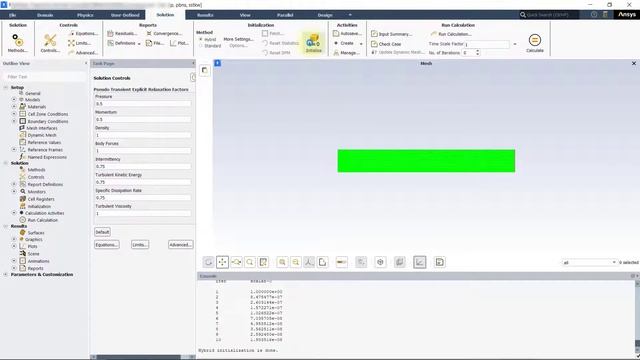Open Plot report in the Reports group
The image size is (640, 360).
[x=179, y=43]
